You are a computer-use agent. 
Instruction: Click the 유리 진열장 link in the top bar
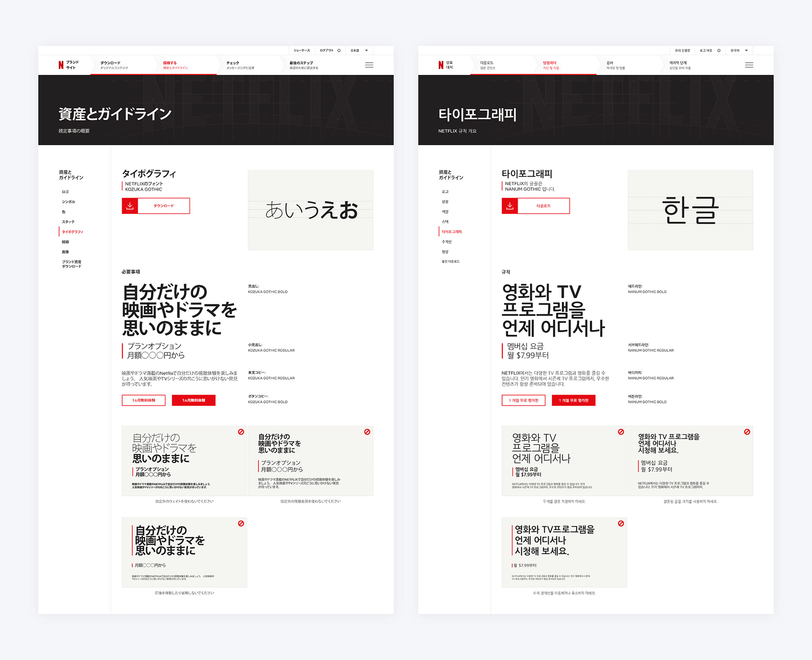point(682,50)
